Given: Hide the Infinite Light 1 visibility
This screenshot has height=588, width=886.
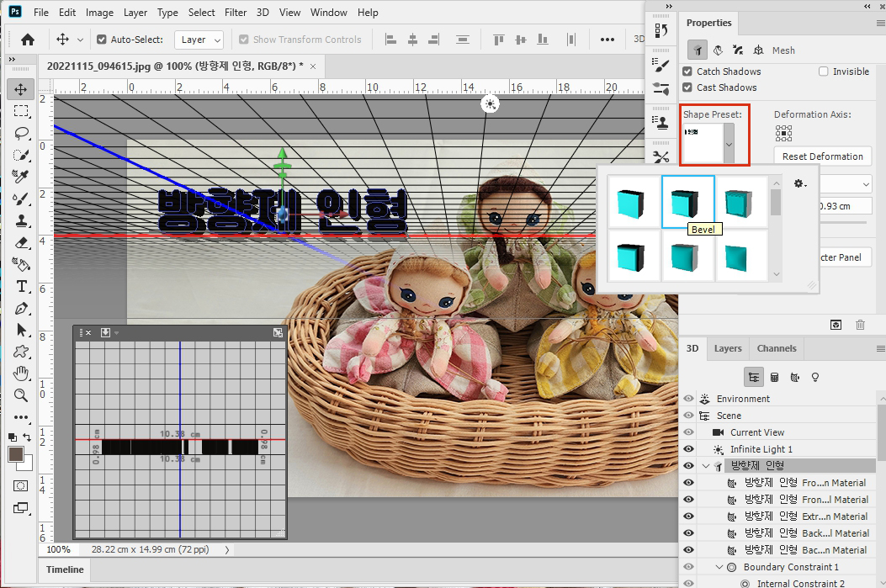Looking at the screenshot, I should click(688, 449).
